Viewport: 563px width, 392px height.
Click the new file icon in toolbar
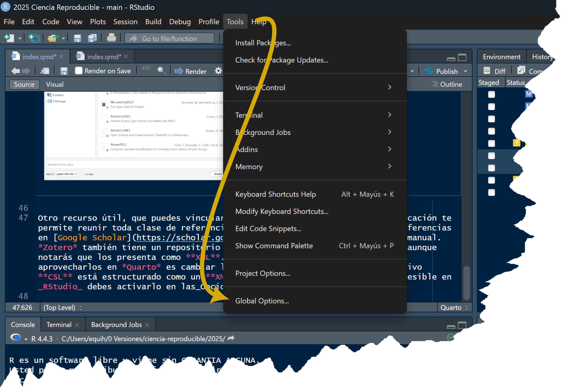click(x=9, y=38)
